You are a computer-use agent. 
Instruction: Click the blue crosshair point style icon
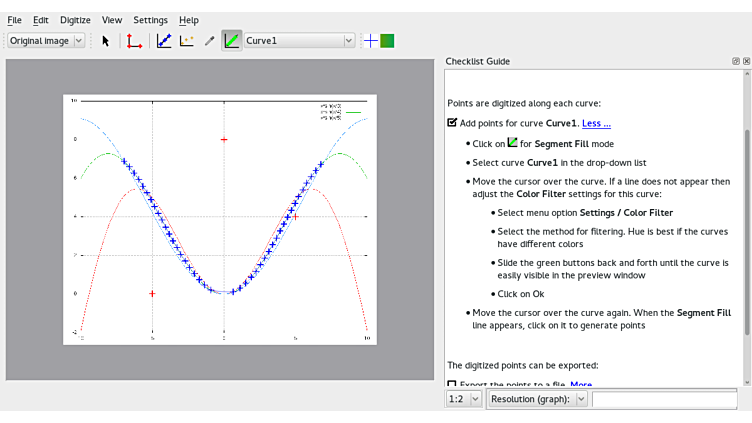[371, 41]
